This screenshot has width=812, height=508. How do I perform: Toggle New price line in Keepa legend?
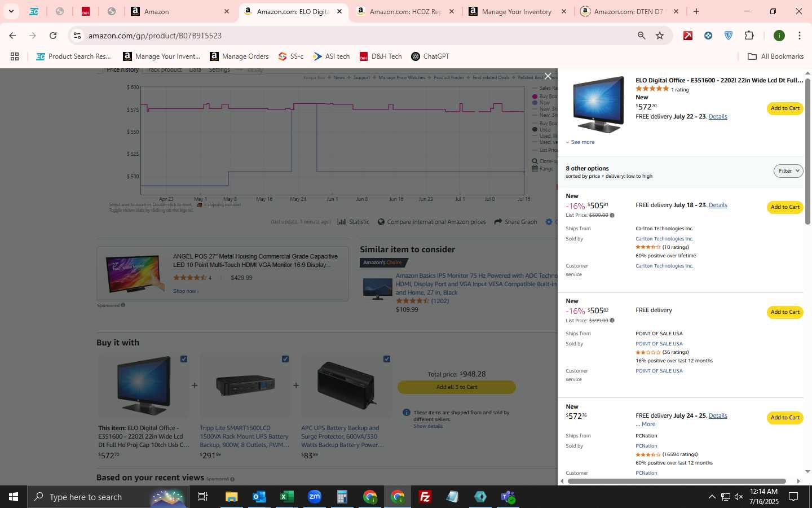[x=541, y=103]
